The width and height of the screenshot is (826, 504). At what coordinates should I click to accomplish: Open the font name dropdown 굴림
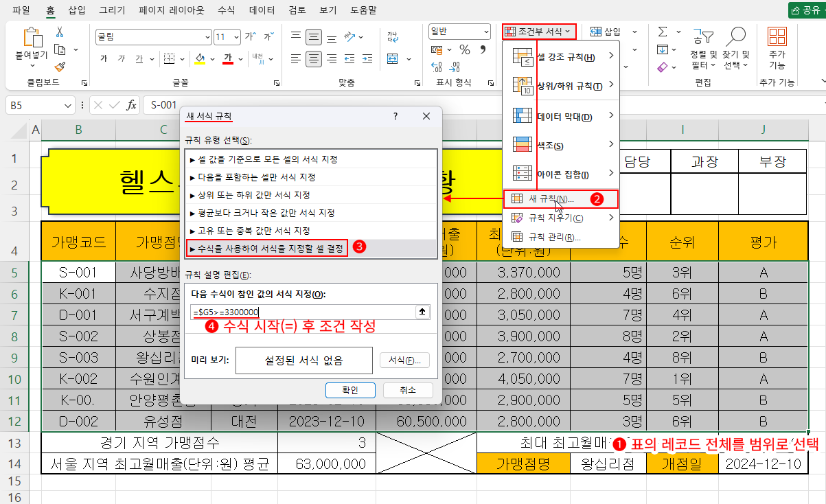coord(207,37)
